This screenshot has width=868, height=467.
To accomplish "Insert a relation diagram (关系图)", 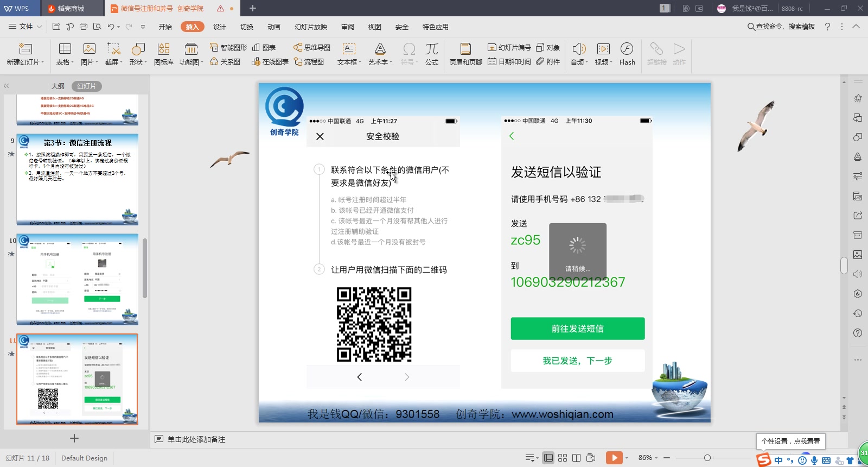I will pos(226,62).
